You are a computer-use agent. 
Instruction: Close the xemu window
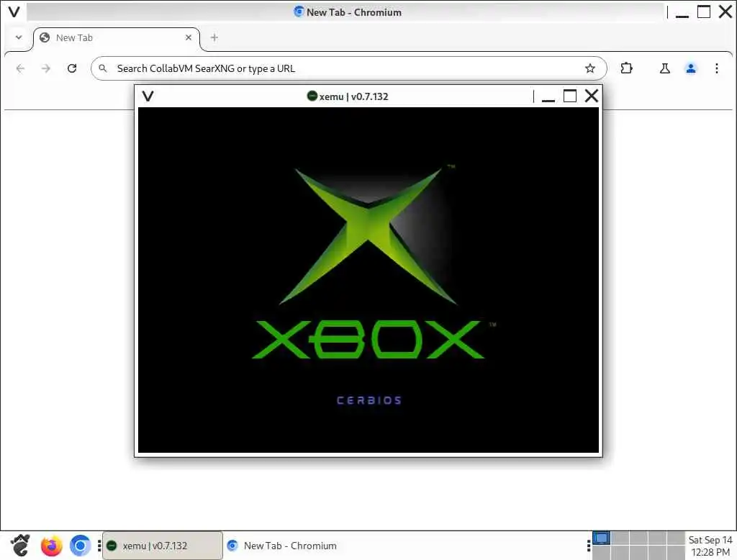coord(592,96)
